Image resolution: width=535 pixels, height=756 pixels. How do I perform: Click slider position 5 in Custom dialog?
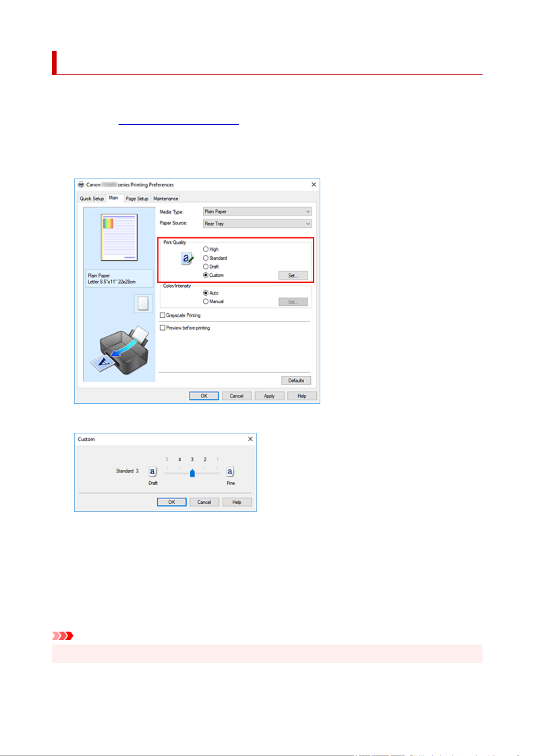pos(167,460)
